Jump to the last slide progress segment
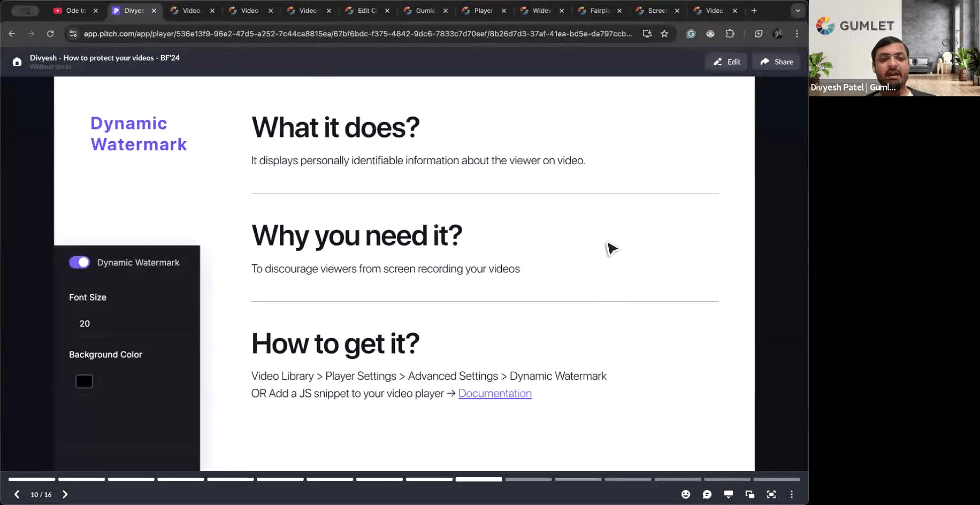Viewport: 980px width, 505px height. [x=777, y=479]
